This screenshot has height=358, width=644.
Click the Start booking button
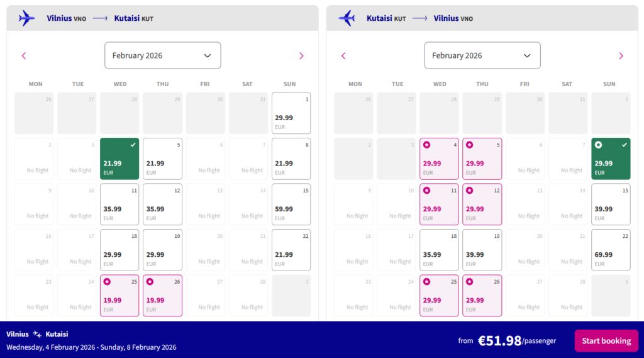coord(606,341)
